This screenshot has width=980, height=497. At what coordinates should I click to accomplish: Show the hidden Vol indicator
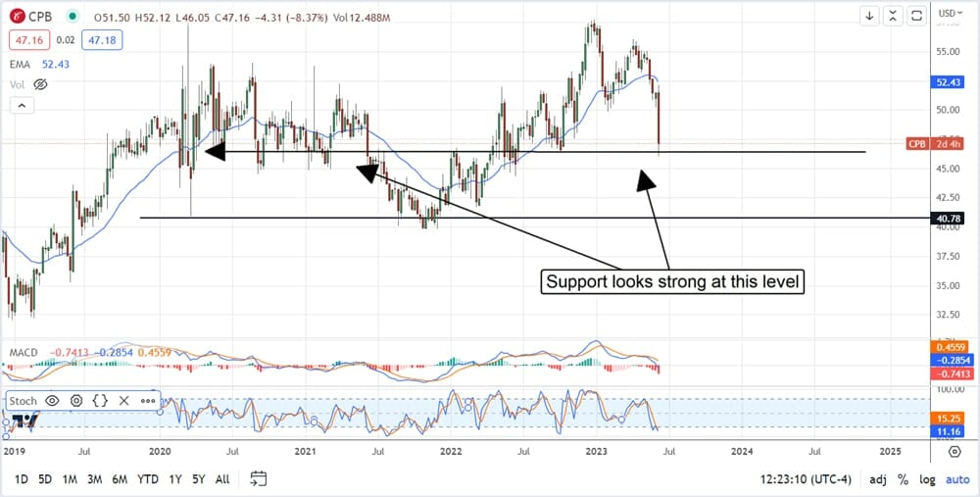40,85
